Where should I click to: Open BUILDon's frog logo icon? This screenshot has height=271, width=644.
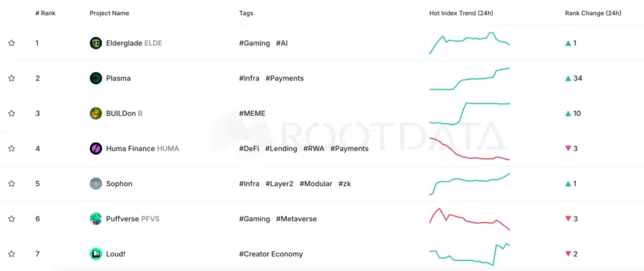[96, 113]
